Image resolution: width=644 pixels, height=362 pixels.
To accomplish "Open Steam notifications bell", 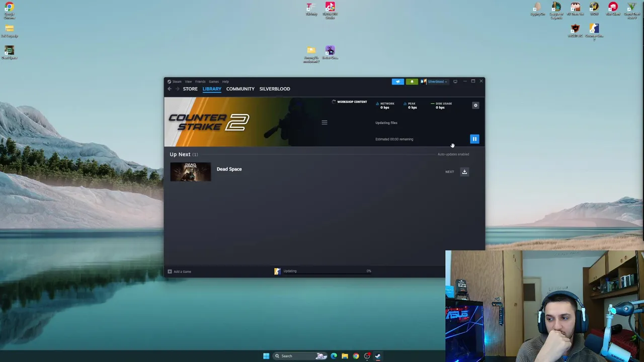I will (412, 81).
